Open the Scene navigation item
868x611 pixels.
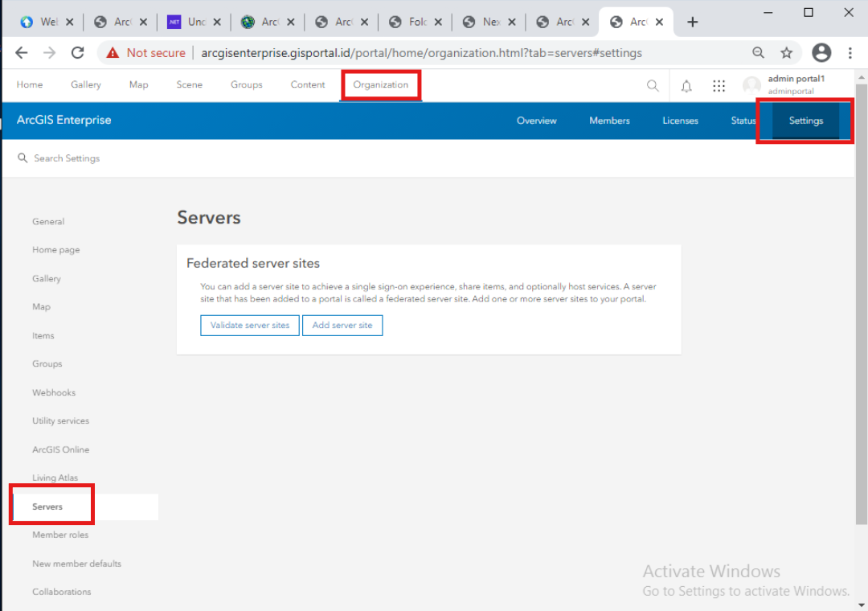190,84
